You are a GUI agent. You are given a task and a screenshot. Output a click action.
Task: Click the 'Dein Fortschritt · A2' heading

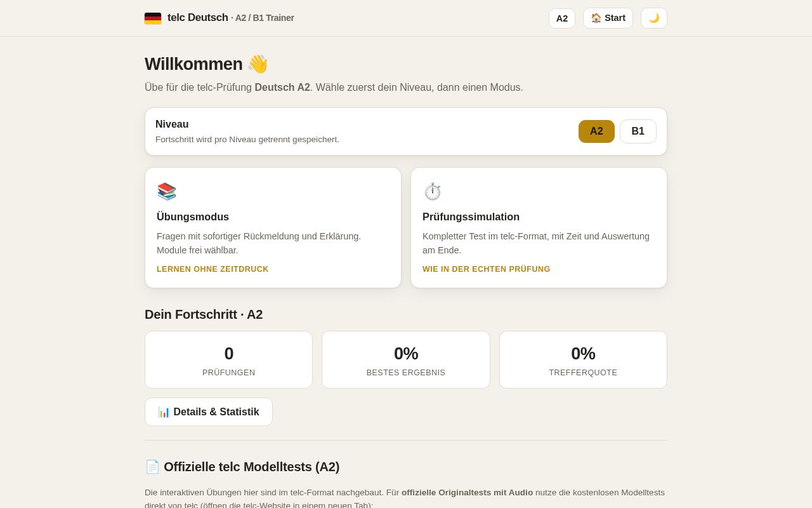pyautogui.click(x=204, y=314)
